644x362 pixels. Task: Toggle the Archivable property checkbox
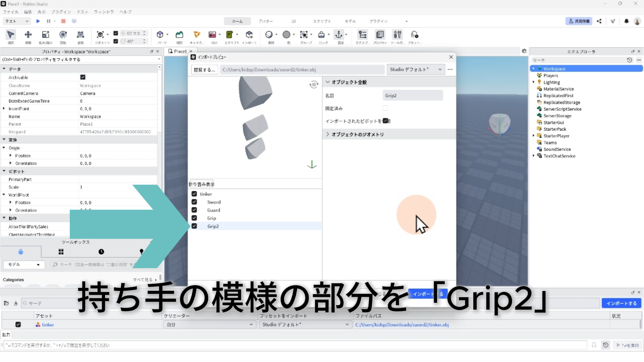click(x=83, y=77)
